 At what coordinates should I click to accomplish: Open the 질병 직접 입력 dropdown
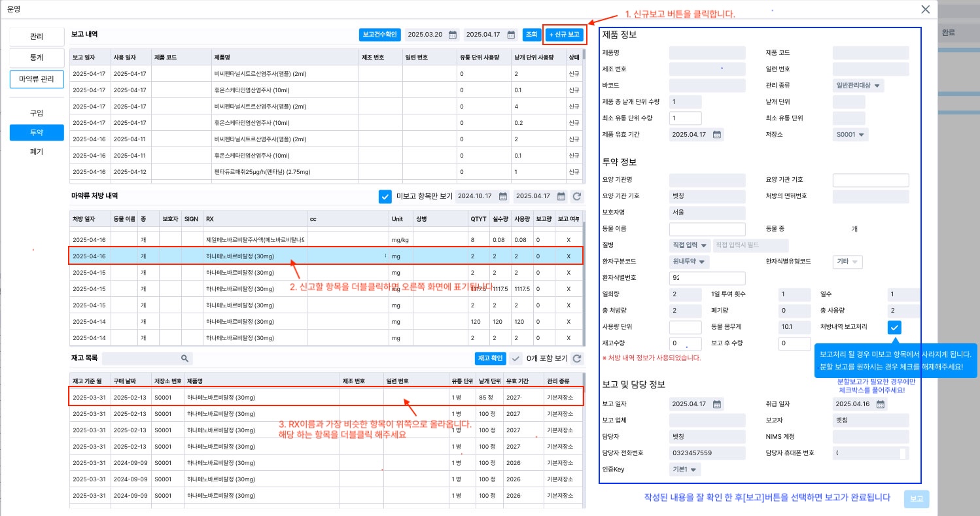(x=690, y=245)
